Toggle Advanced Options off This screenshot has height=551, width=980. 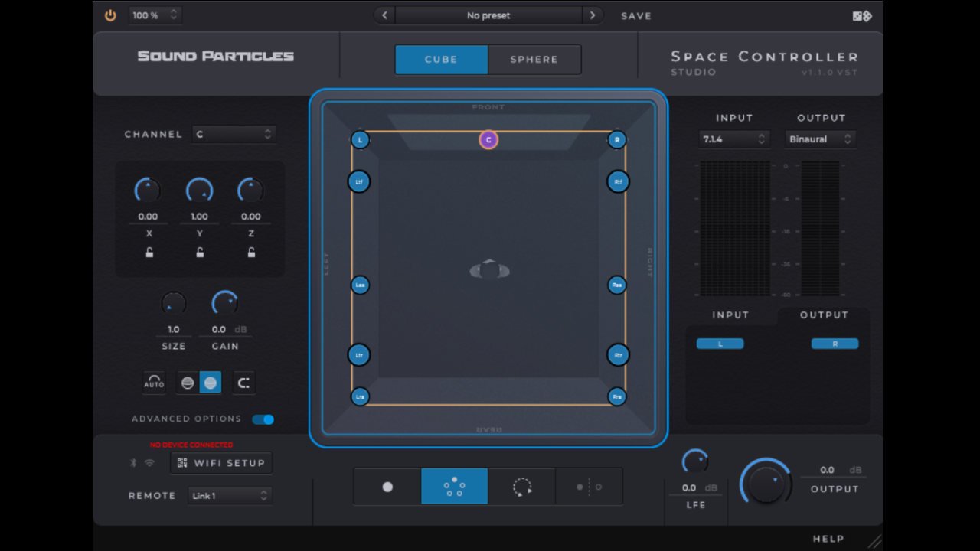tap(263, 419)
